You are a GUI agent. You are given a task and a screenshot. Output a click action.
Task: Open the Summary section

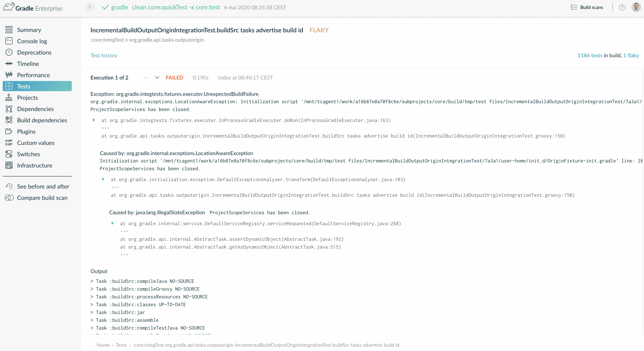point(29,30)
